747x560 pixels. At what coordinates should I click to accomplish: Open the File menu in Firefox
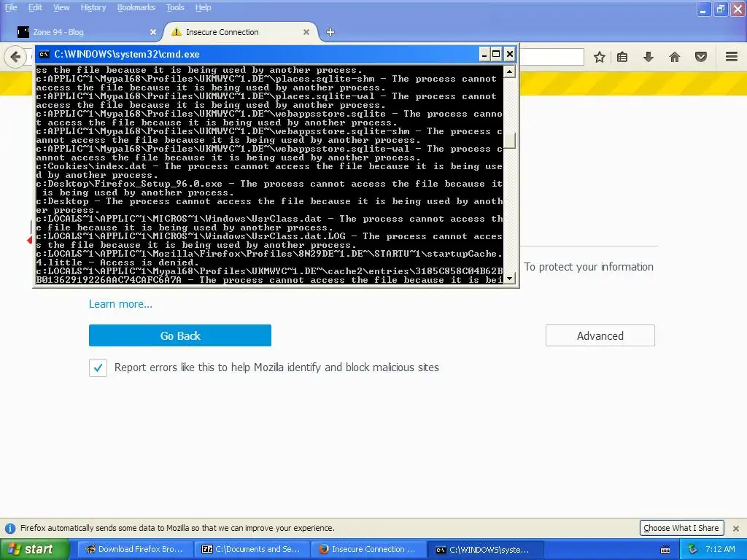[11, 7]
